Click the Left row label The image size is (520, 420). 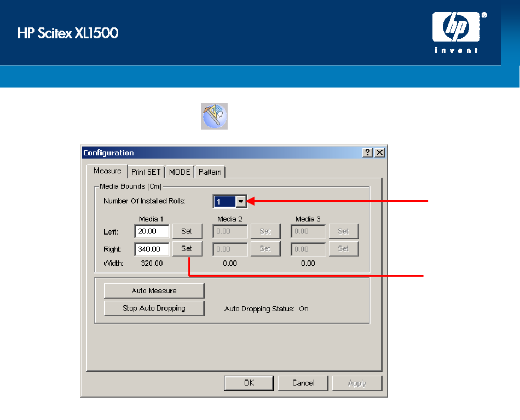pyautogui.click(x=111, y=232)
